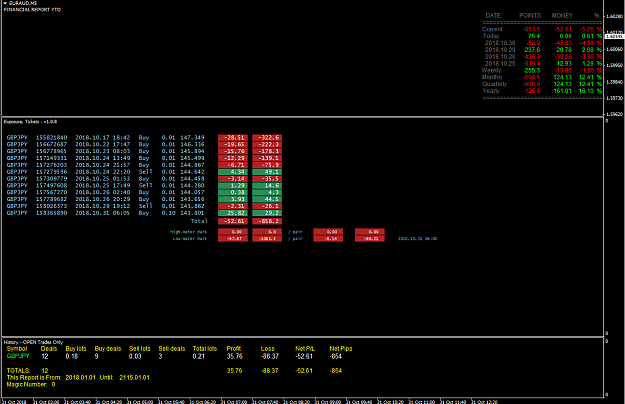Select the FINANCIAL REPORT YTD label
Viewport: 625px width, 404px height.
click(32, 10)
